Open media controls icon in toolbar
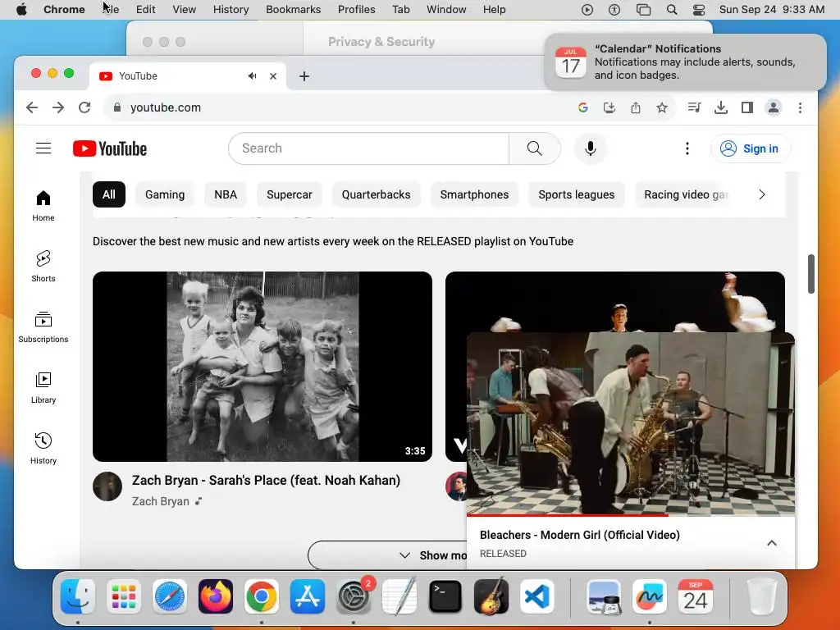Image resolution: width=840 pixels, height=630 pixels. tap(694, 107)
